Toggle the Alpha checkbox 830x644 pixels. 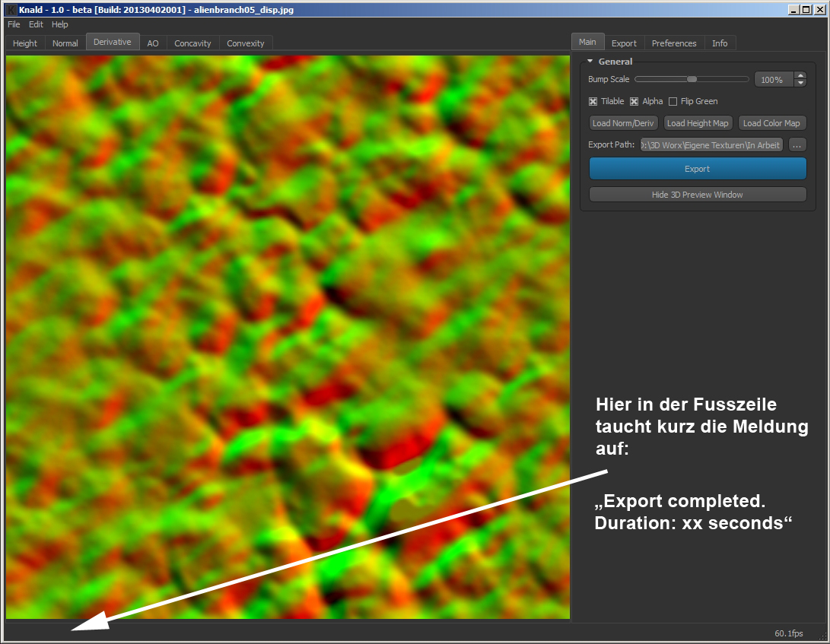point(634,102)
